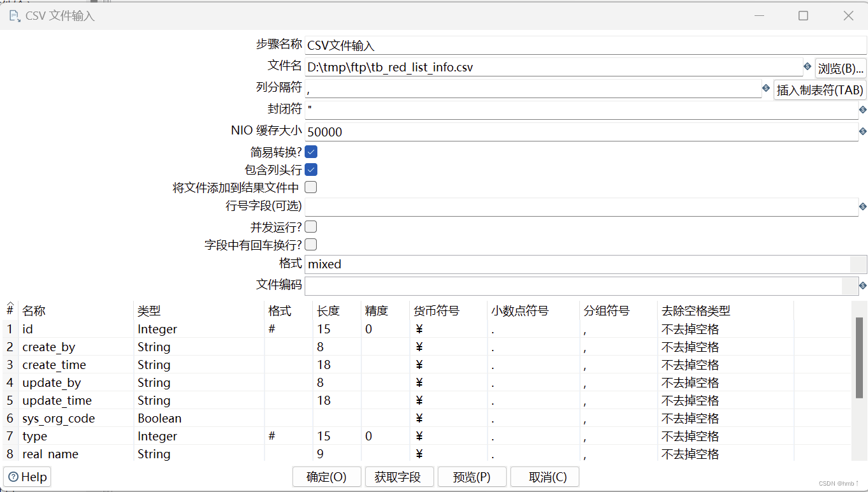Select the sys_org_code field name cell
Image resolution: width=868 pixels, height=492 pixels.
[x=76, y=418]
